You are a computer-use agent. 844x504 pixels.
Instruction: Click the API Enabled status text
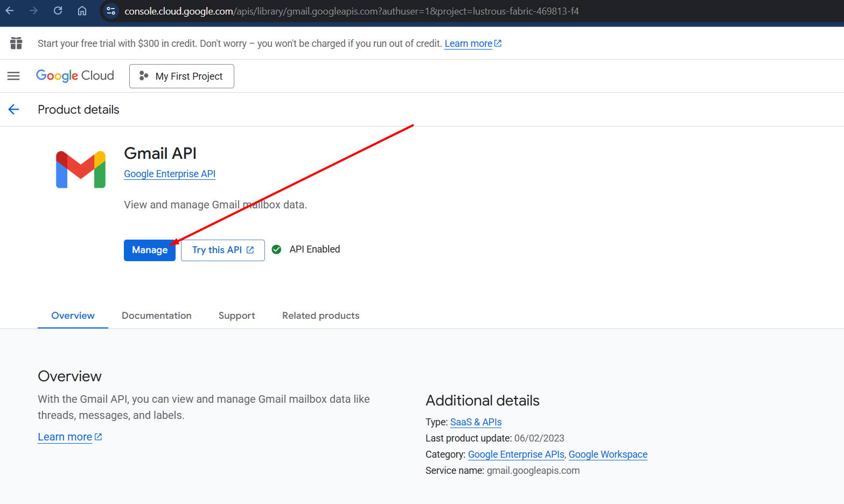pyautogui.click(x=315, y=249)
